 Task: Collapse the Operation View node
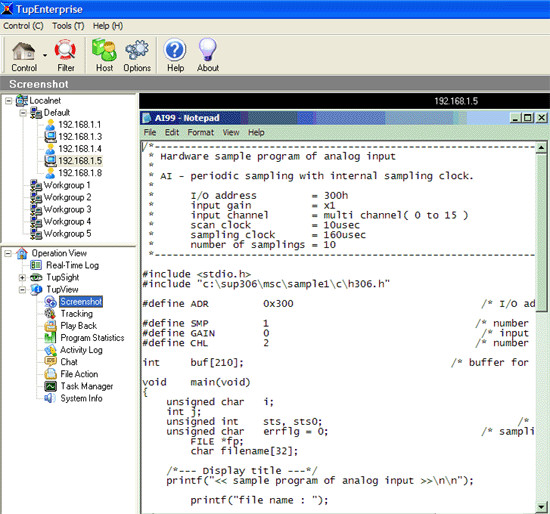click(8, 253)
